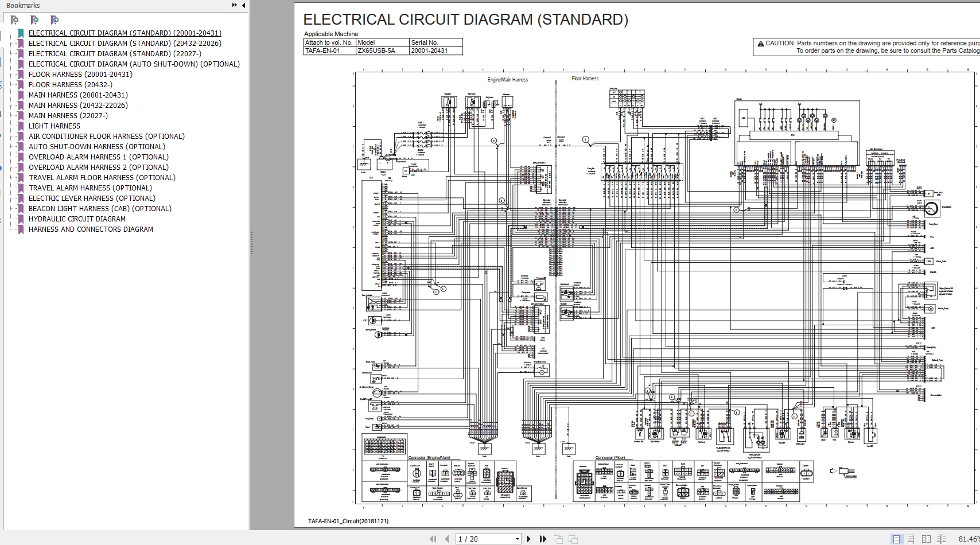Click the bookmark icon beside Light Harness

(20, 126)
